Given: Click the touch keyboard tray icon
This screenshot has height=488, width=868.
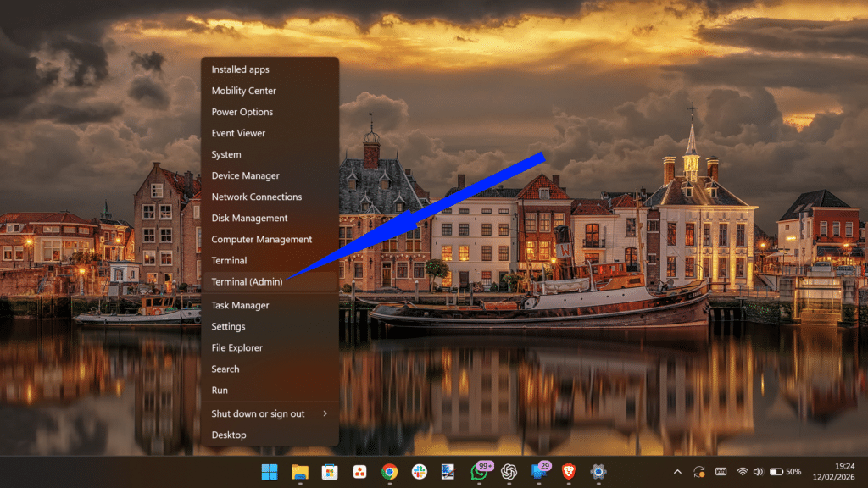Looking at the screenshot, I should 721,472.
